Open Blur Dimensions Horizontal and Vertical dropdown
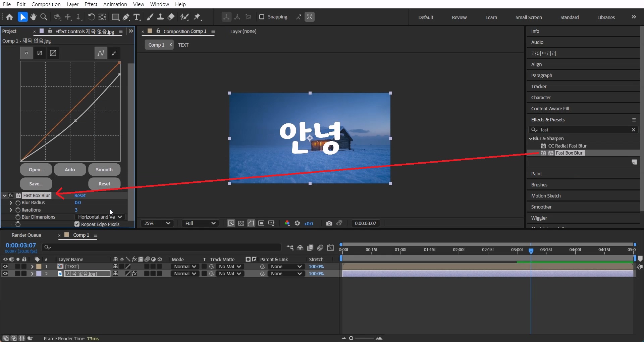 tap(100, 217)
